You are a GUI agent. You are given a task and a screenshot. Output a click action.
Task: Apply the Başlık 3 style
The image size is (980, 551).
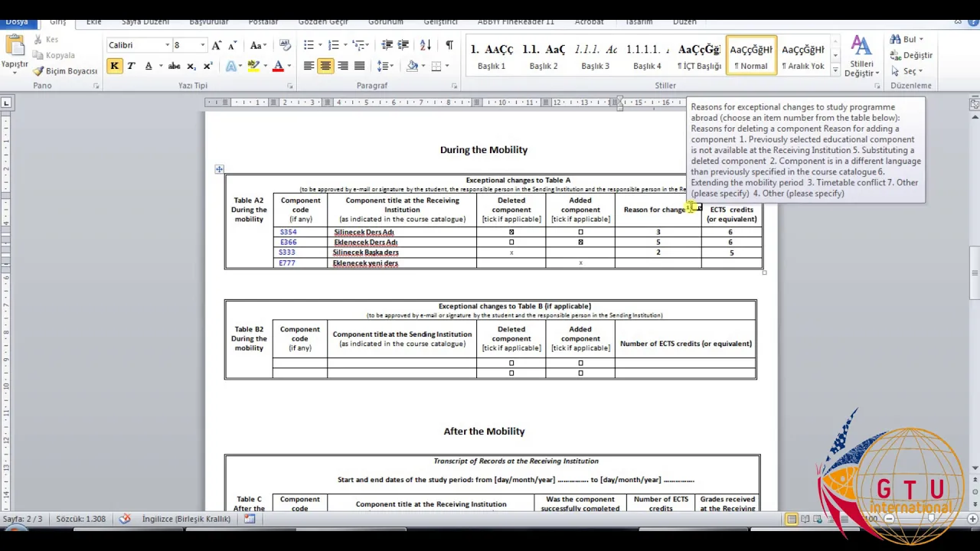(596, 57)
